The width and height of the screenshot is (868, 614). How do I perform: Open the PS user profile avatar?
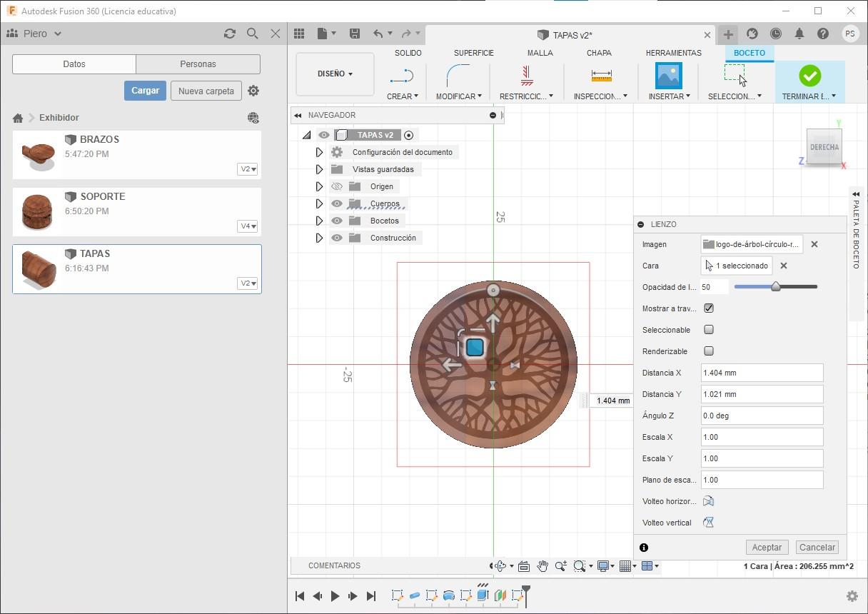click(x=850, y=34)
